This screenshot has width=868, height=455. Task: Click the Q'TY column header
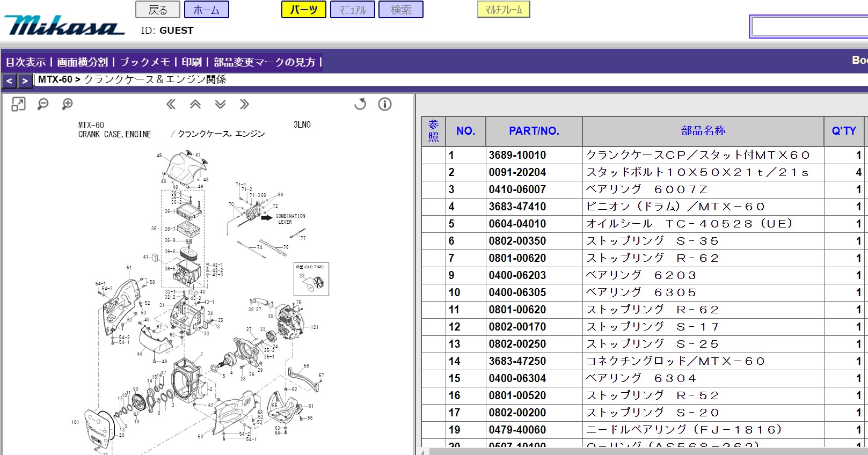pos(844,131)
